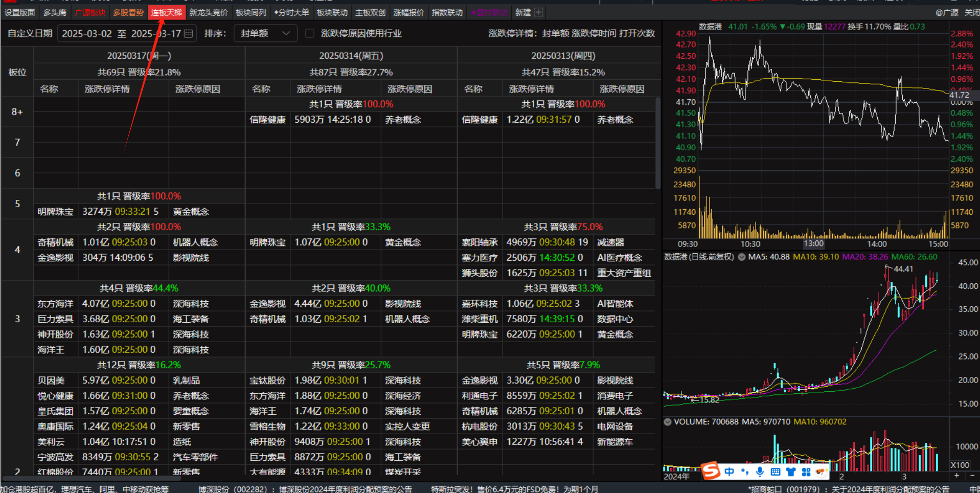Open the 2025-03-02 至 2025-03-17 date picker
980x493 pixels.
[x=121, y=34]
